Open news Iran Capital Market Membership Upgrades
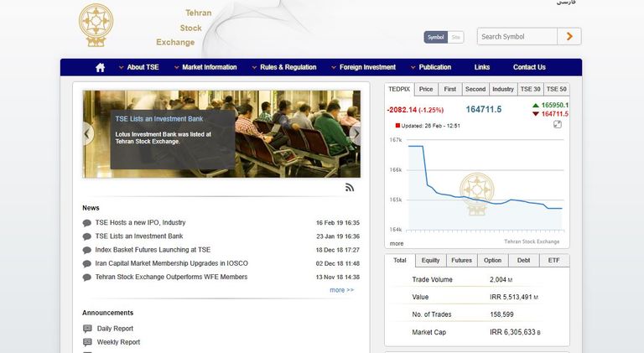 172,263
